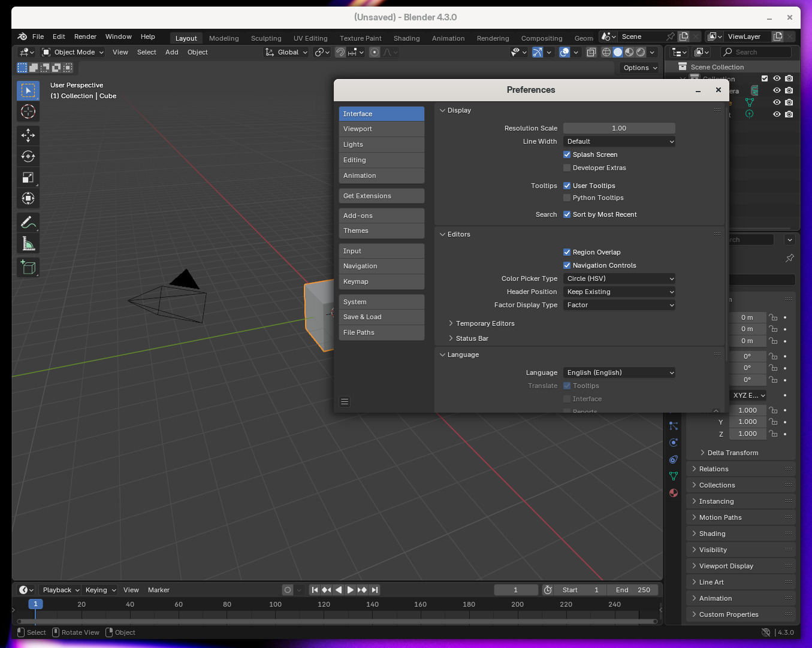The height and width of the screenshot is (648, 812).
Task: Select the Move tool in toolbar
Action: point(28,135)
